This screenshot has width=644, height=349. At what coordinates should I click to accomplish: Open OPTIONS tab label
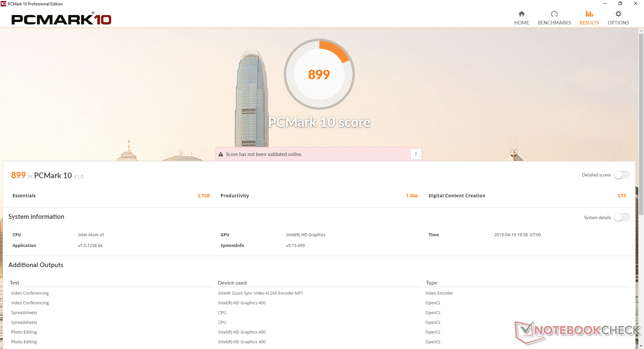click(x=618, y=23)
